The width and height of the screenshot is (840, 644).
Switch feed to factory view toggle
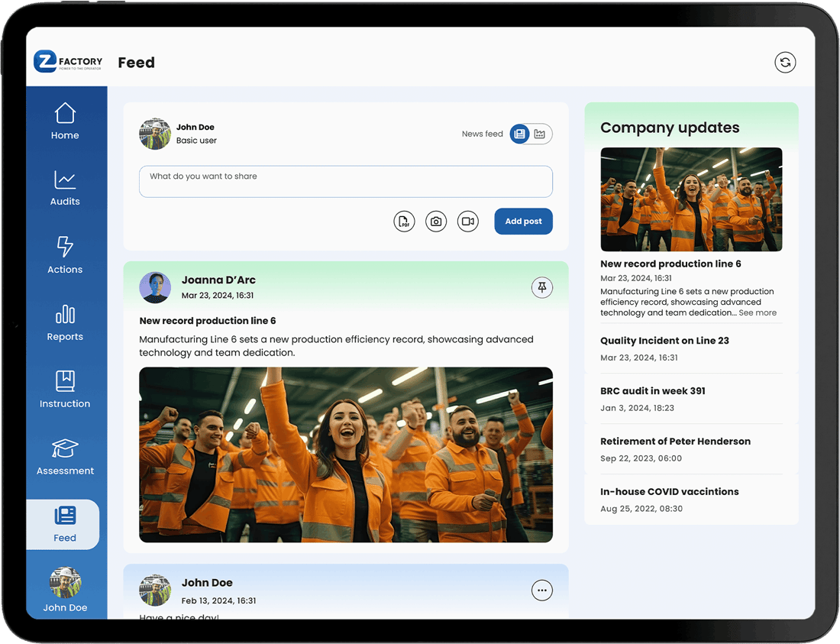pyautogui.click(x=540, y=134)
